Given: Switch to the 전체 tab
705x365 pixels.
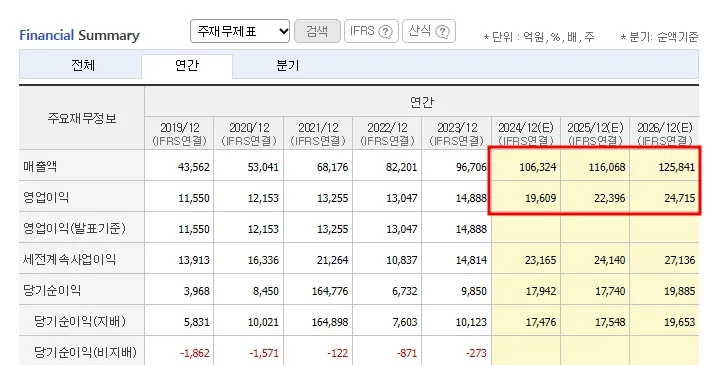Looking at the screenshot, I should click(83, 67).
